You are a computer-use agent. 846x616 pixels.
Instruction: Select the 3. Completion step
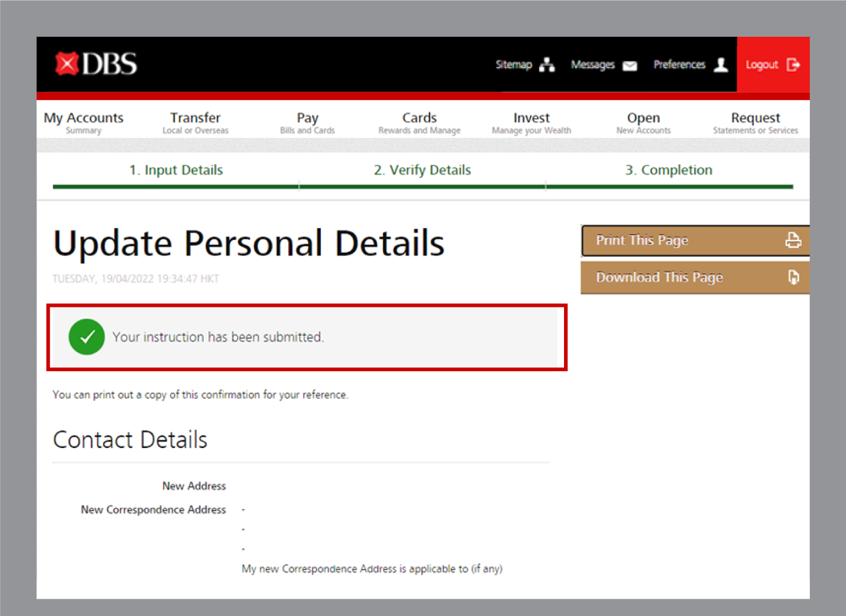669,170
